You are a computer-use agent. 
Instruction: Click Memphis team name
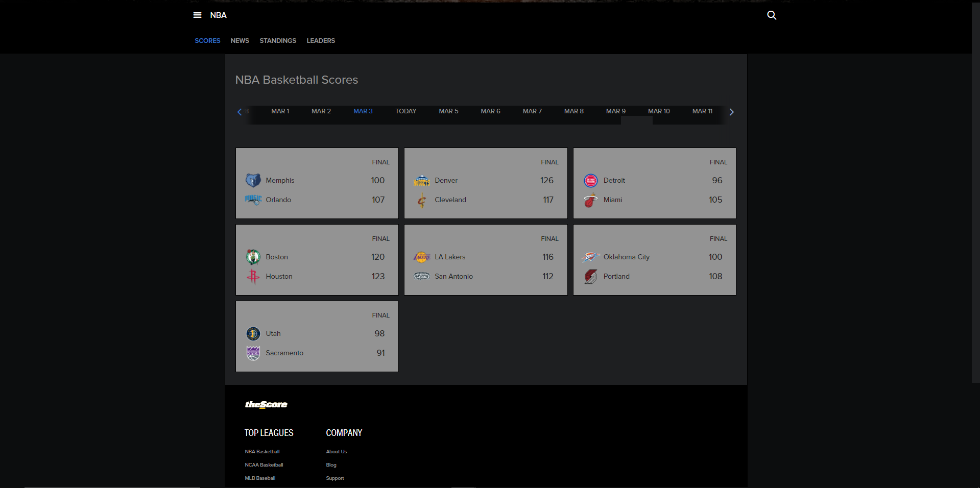pos(280,181)
